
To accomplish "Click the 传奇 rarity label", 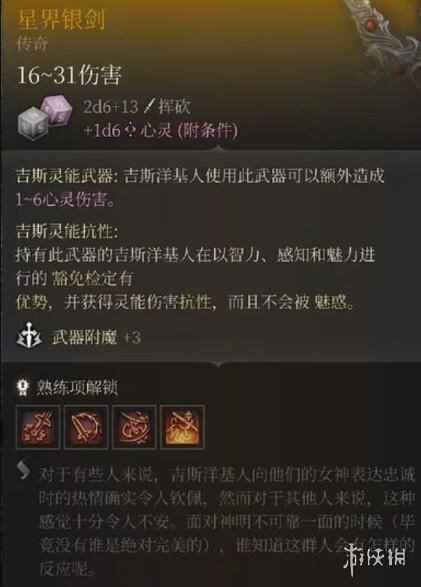I will [32, 43].
